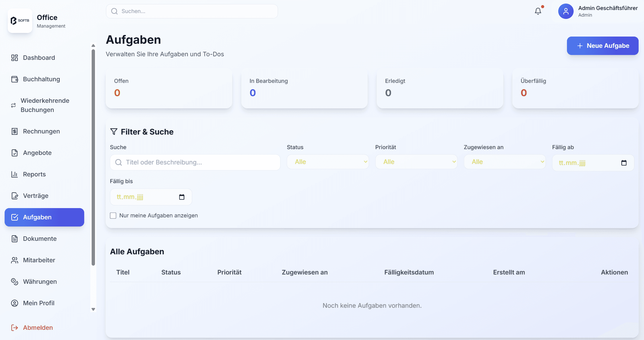Viewport: 644px width, 340px height.
Task: Open the admin user avatar icon
Action: tap(566, 11)
